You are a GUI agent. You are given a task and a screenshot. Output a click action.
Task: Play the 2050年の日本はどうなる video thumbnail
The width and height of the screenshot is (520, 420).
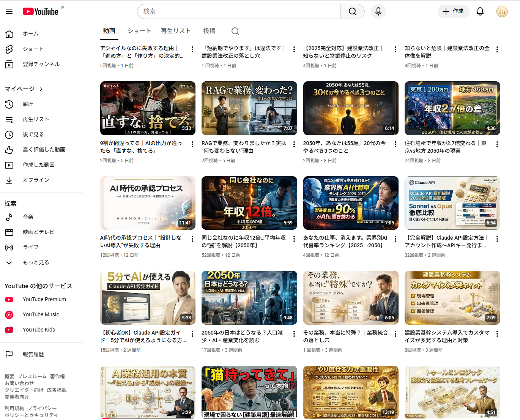[249, 298]
